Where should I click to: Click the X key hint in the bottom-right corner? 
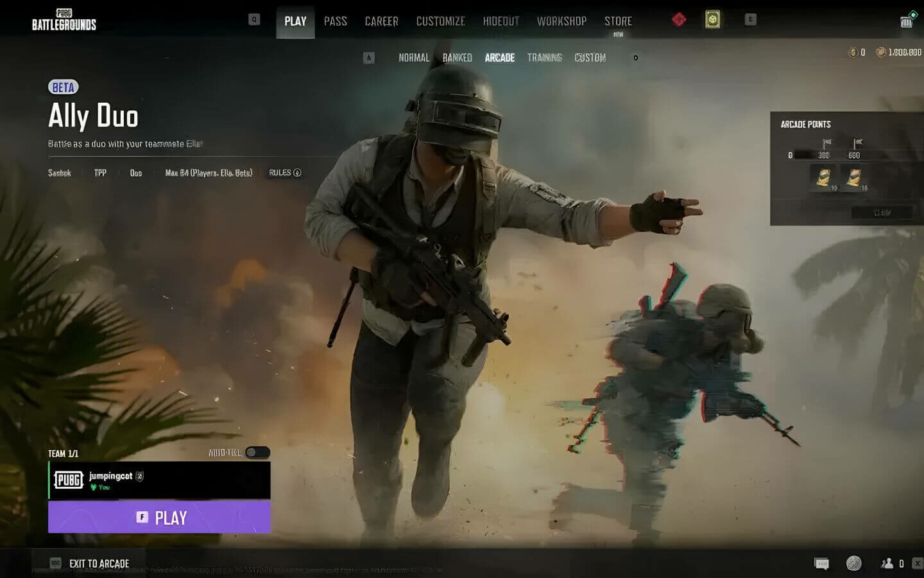(919, 563)
